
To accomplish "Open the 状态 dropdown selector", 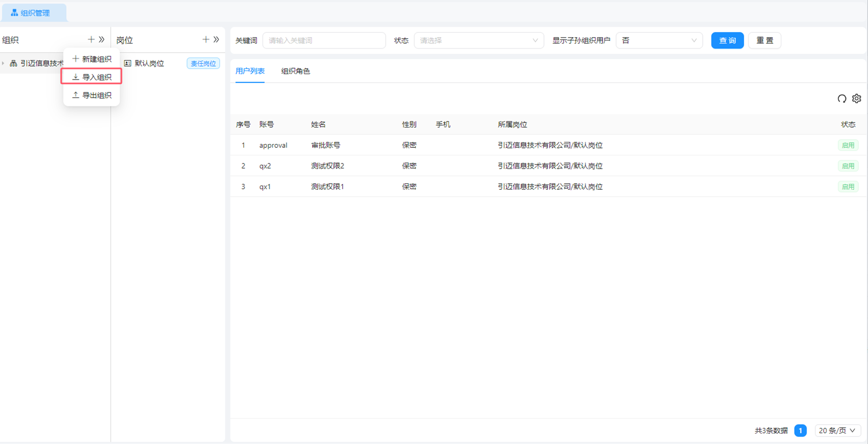I will click(478, 40).
